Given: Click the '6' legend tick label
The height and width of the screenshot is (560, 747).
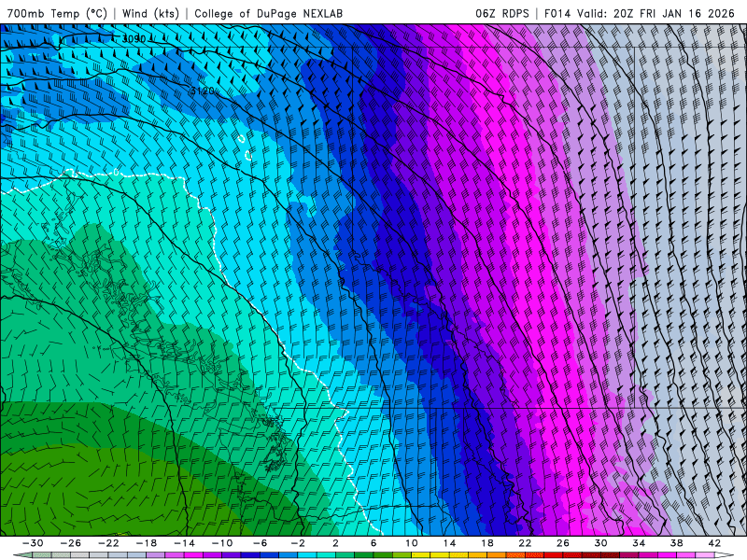Looking at the screenshot, I should point(373,543).
